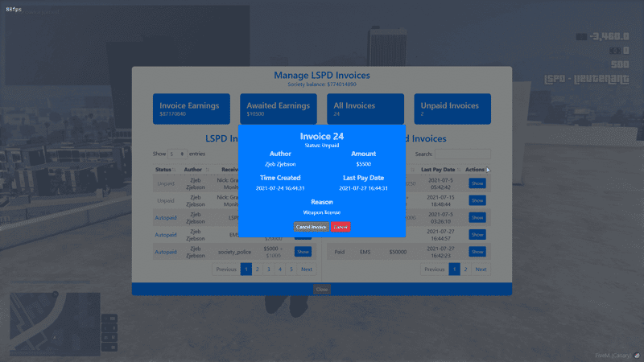Click Next in LSPD invoices pagination
Viewport: 644px width, 362px height.
click(307, 269)
